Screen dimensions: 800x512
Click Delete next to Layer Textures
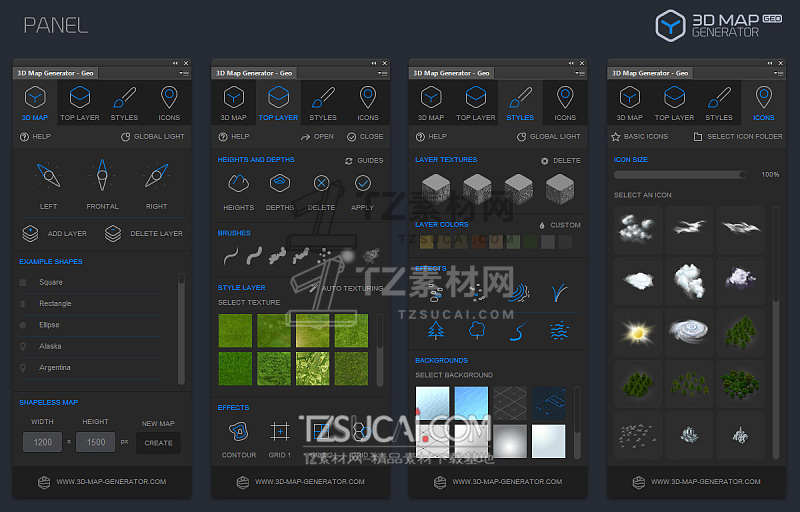pos(560,161)
